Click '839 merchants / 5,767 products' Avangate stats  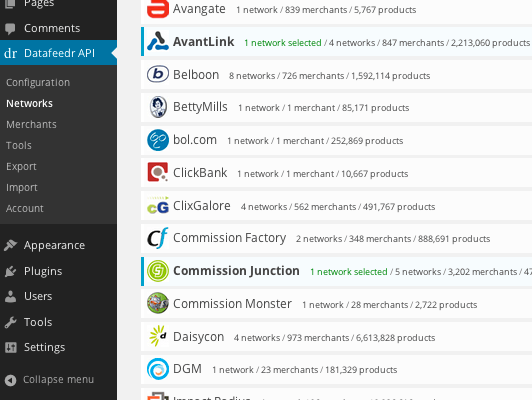click(x=350, y=10)
